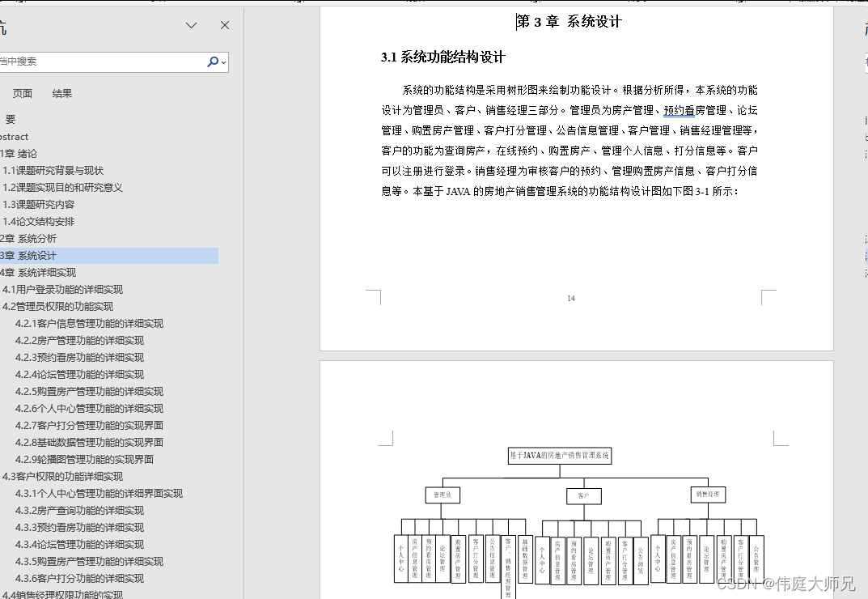The image size is (868, 599).
Task: Go to 4.2.1客户信息管理功能的详细实现
Action: pyautogui.click(x=89, y=324)
